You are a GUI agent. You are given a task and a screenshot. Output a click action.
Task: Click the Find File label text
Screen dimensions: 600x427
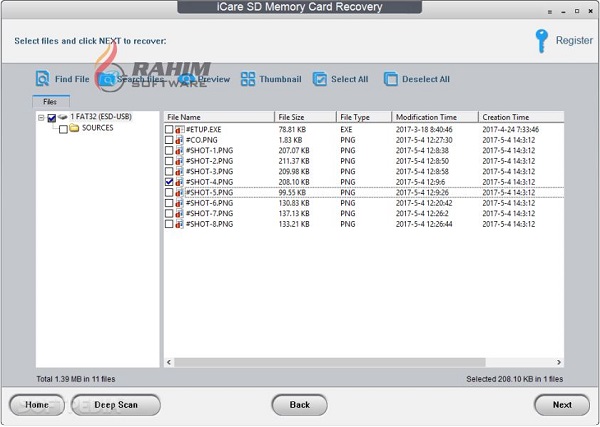click(x=72, y=79)
